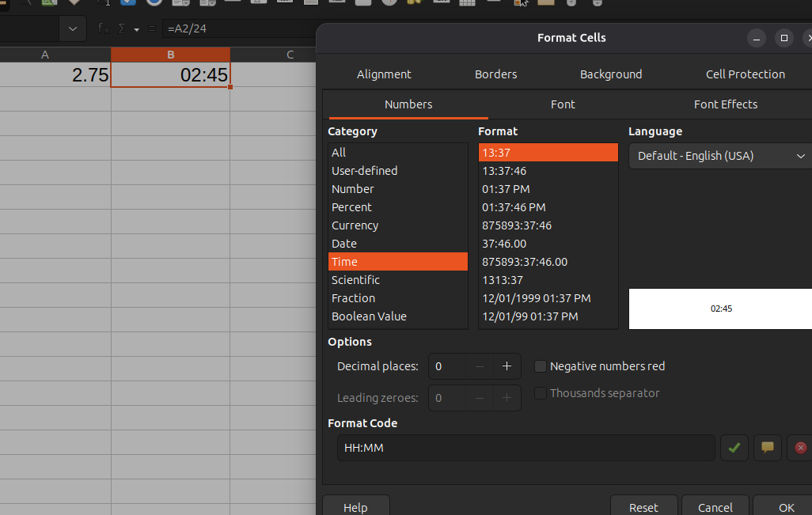Choose the 13:37 format

[548, 153]
